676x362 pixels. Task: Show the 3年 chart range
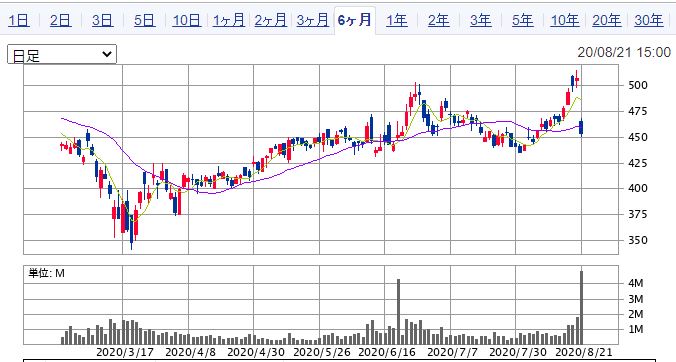point(480,20)
